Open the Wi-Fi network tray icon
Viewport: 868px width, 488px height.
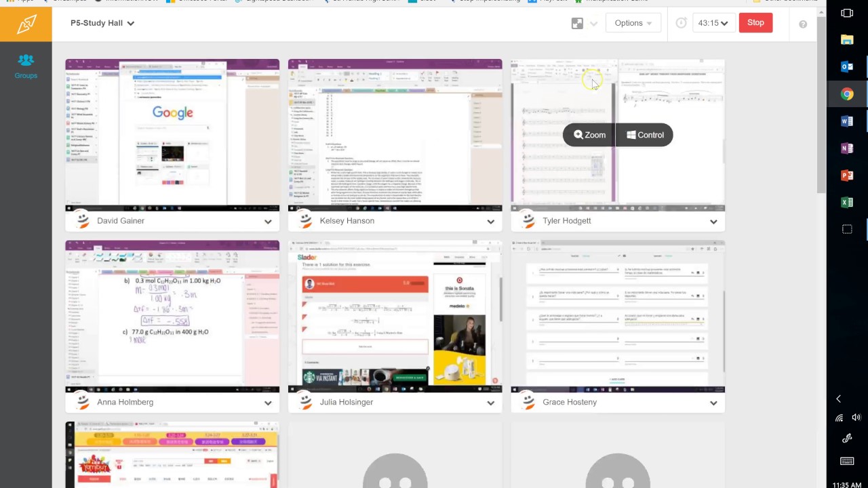point(839,418)
